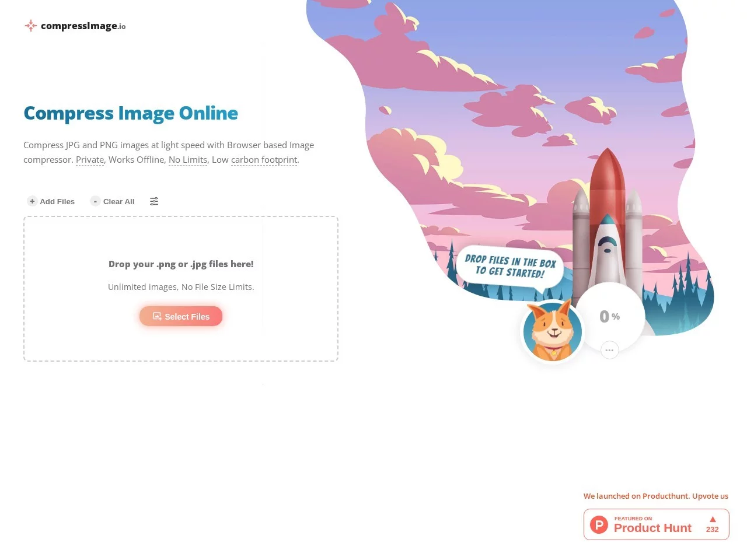This screenshot has height=560, width=747.
Task: Click the compressImage.io sparkle logo icon
Action: 30,26
